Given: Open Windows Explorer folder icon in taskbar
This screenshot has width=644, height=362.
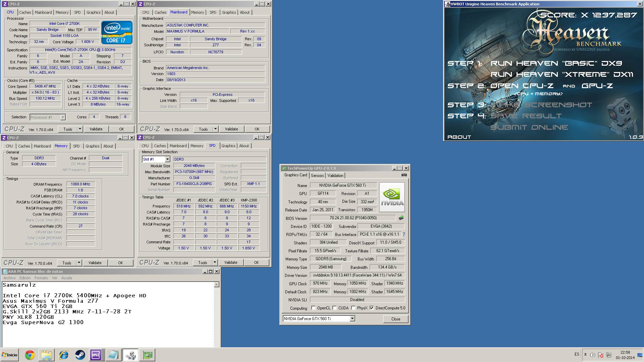Looking at the screenshot, I should pos(46,355).
